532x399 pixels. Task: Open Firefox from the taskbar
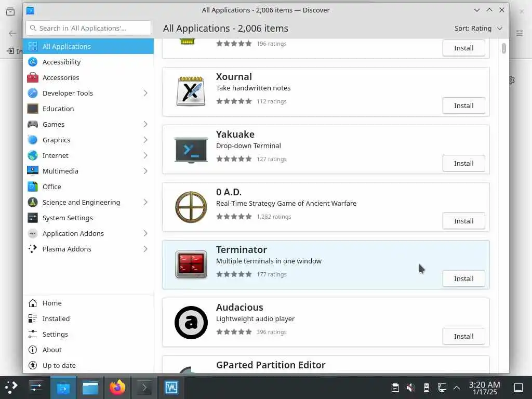(x=117, y=388)
